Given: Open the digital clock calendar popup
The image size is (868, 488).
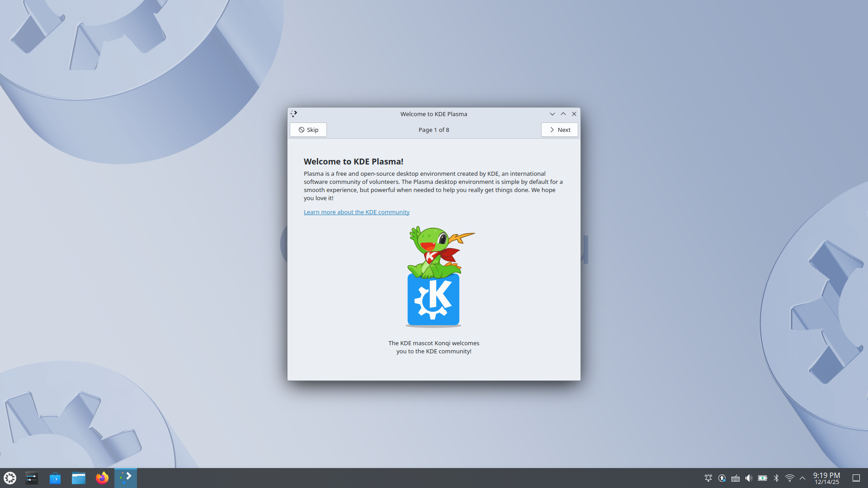Looking at the screenshot, I should pyautogui.click(x=826, y=478).
